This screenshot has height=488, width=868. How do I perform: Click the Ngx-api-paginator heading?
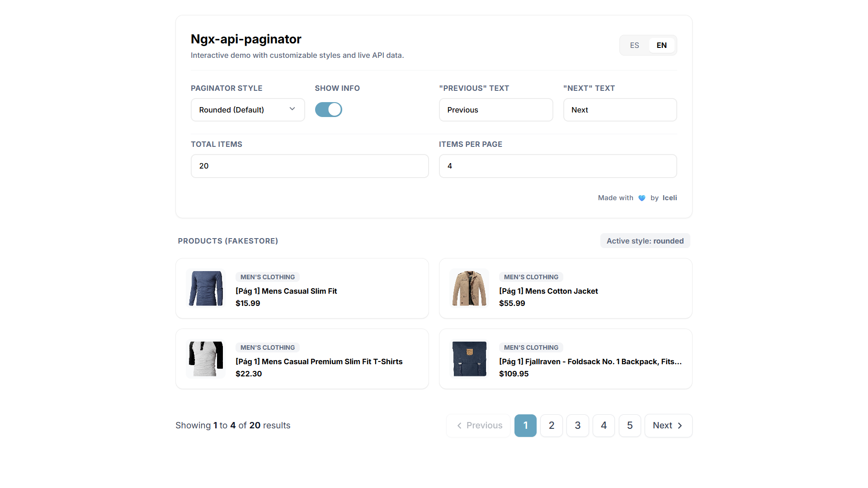(246, 39)
